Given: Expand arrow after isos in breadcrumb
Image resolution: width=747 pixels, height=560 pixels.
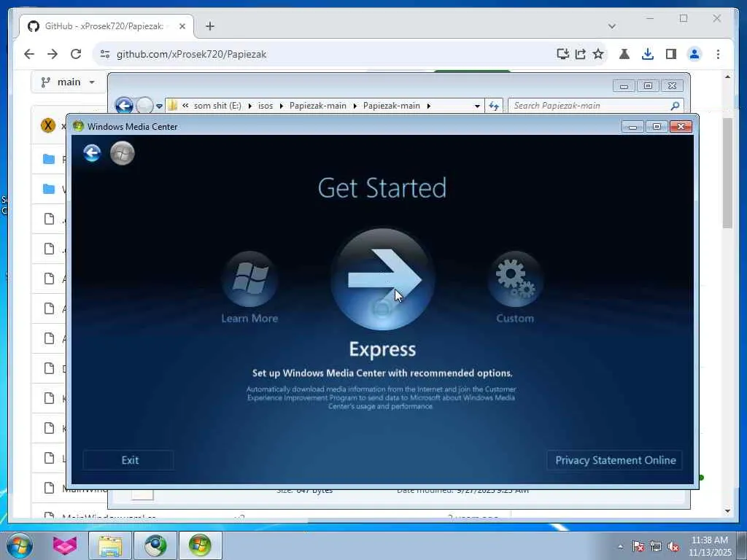Looking at the screenshot, I should point(281,106).
